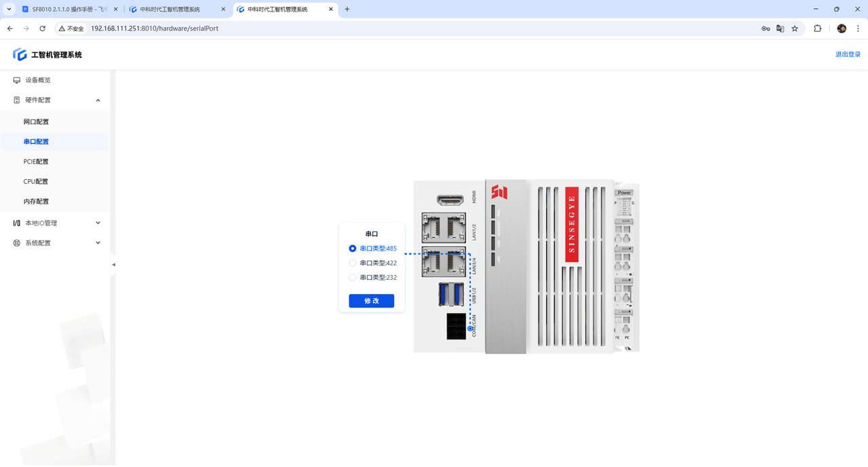Collapse the 硬件配置 menu chevron
Viewport: 868px width, 467px height.
click(98, 100)
